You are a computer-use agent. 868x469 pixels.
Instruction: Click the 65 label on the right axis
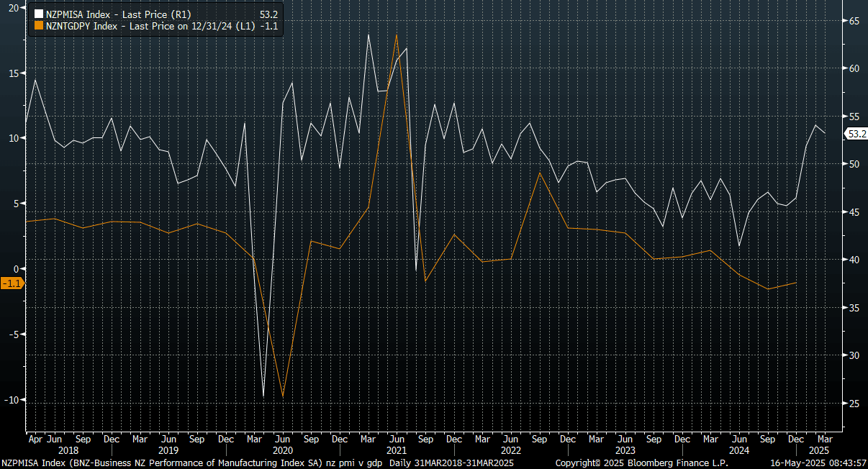tap(854, 22)
